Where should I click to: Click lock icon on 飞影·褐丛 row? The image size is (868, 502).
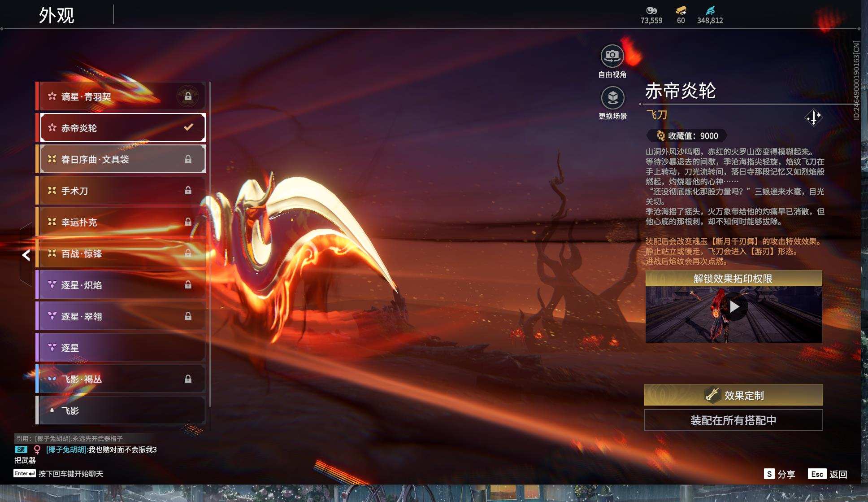point(188,379)
